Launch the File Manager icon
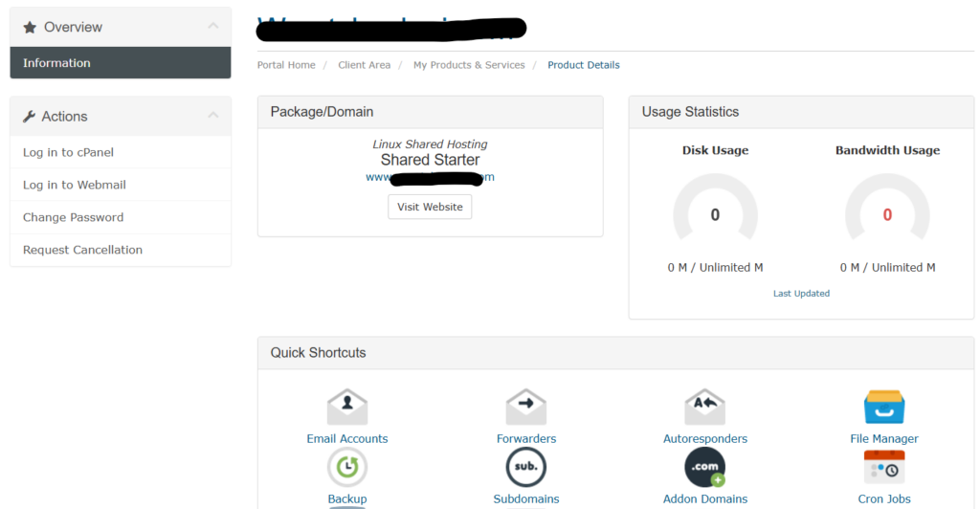The height and width of the screenshot is (509, 980). [883, 408]
